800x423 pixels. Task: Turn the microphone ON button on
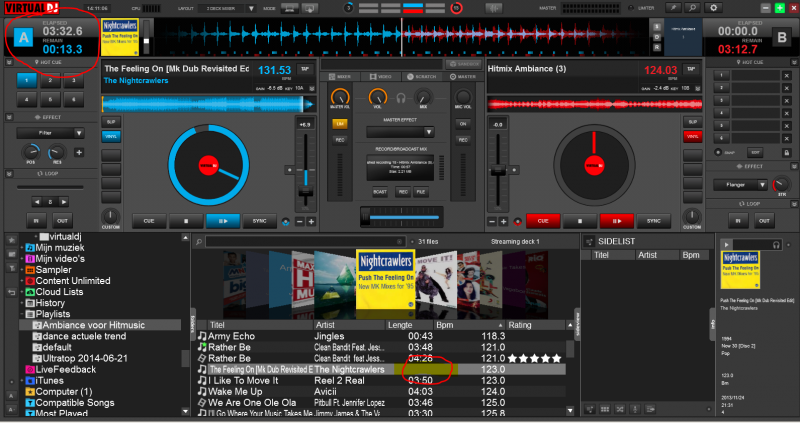463,123
